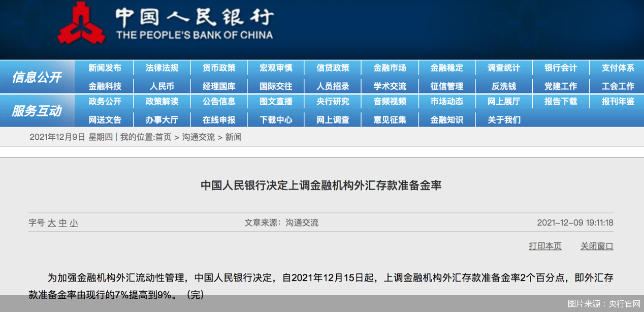Screen dimensions: 644x312
Task: Go to 办事大厅 section
Action: point(162,120)
